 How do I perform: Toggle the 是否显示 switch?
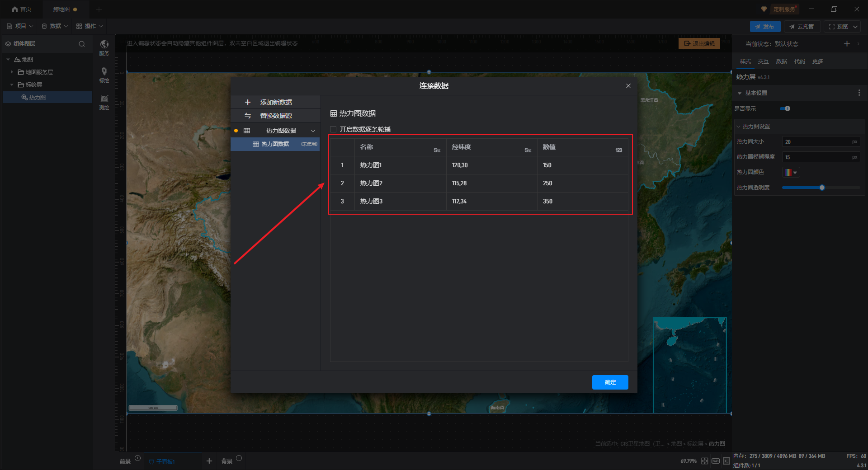coord(785,108)
